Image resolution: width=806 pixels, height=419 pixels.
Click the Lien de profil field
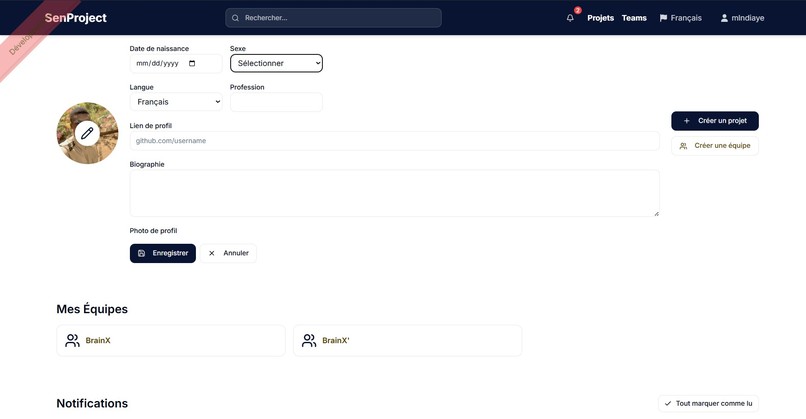click(x=394, y=141)
